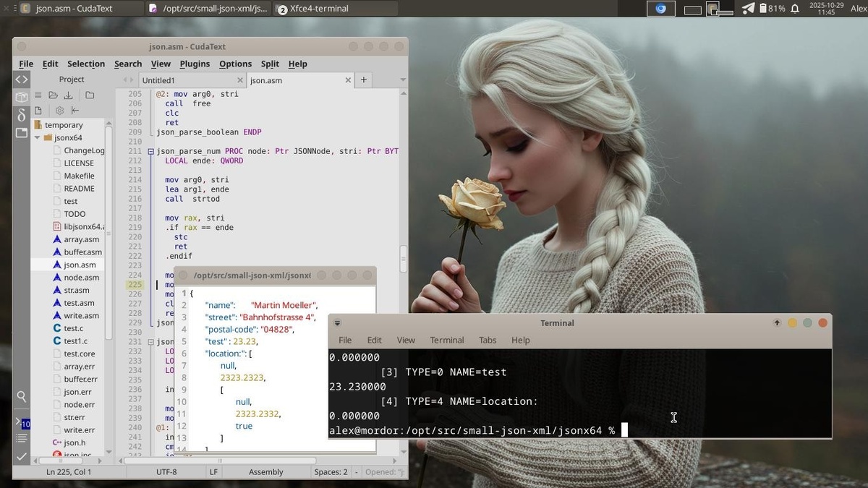This screenshot has height=488, width=868.
Task: Open notifications bell icon in panel
Action: [795, 9]
